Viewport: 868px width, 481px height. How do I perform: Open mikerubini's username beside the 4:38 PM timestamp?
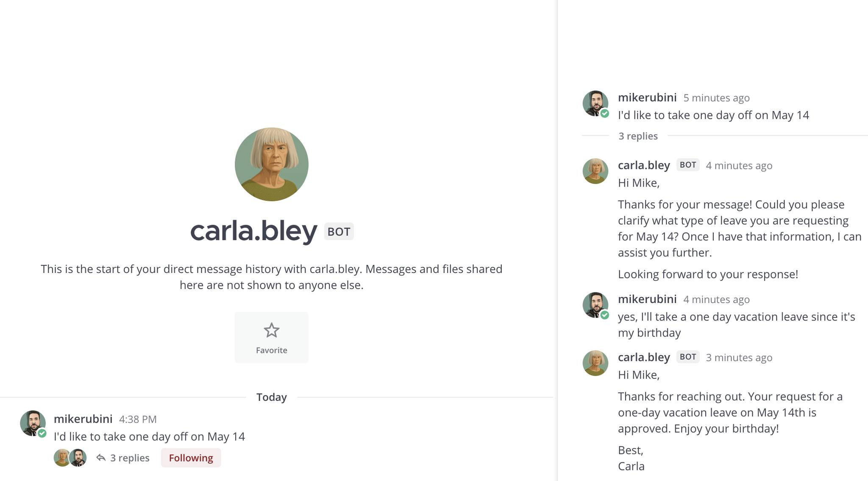pos(83,419)
